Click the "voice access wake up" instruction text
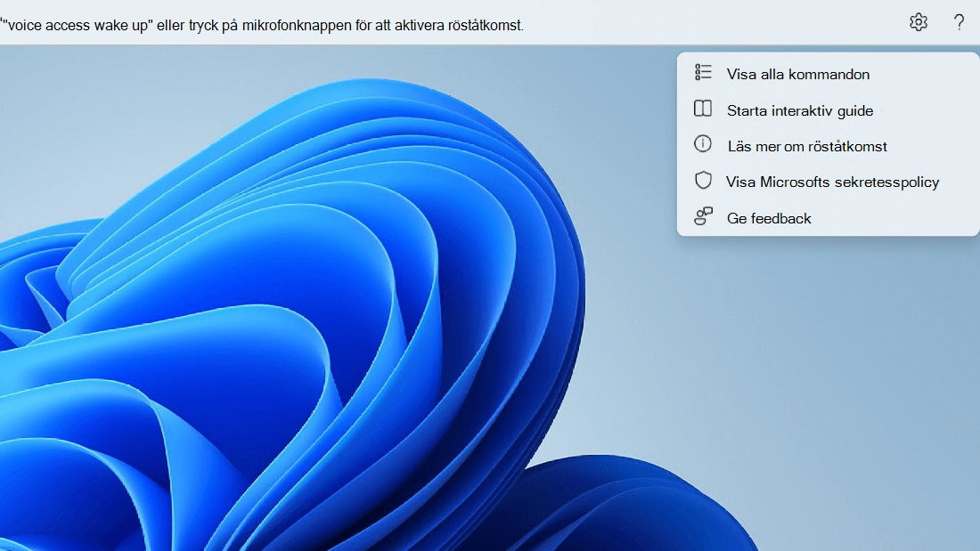This screenshot has width=980, height=551. (x=262, y=26)
